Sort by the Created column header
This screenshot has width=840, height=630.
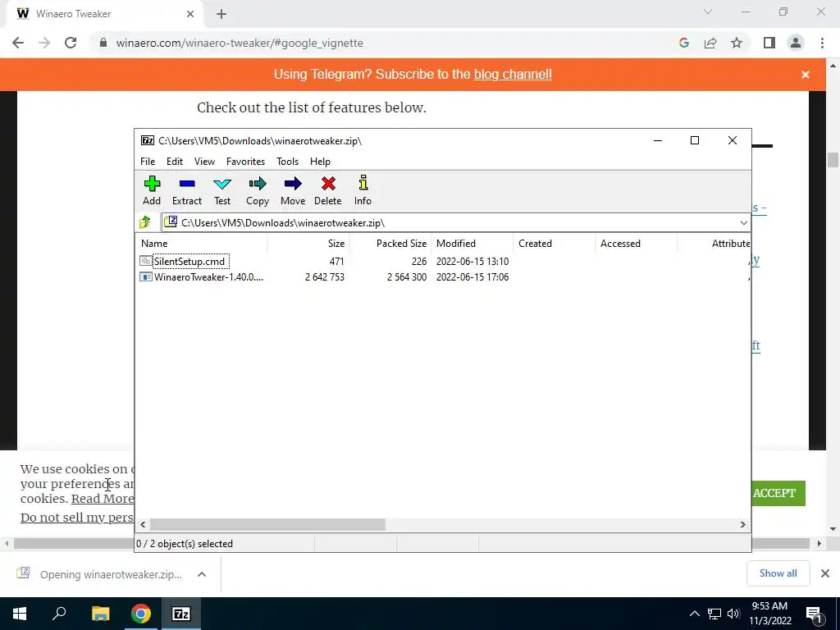(554, 243)
